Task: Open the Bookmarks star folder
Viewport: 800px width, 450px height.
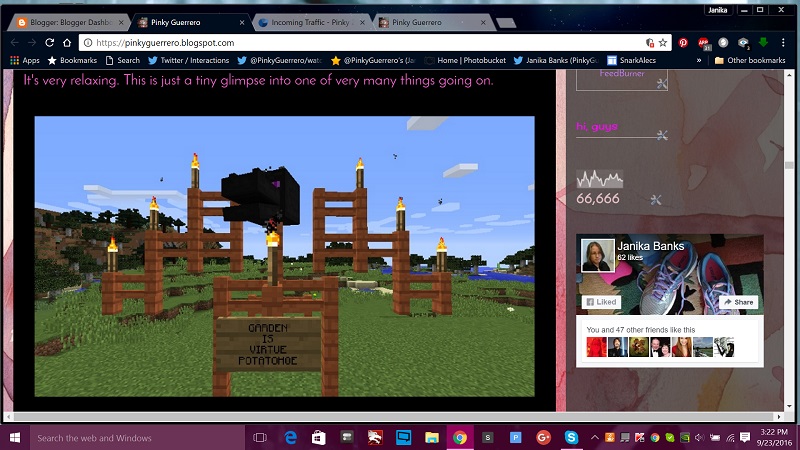Action: [72, 60]
